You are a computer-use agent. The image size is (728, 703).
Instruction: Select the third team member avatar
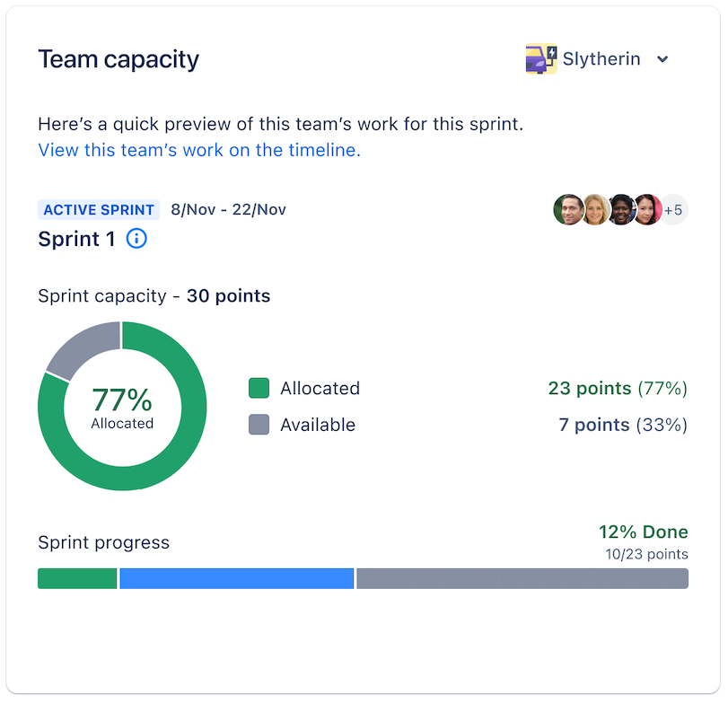pos(621,209)
